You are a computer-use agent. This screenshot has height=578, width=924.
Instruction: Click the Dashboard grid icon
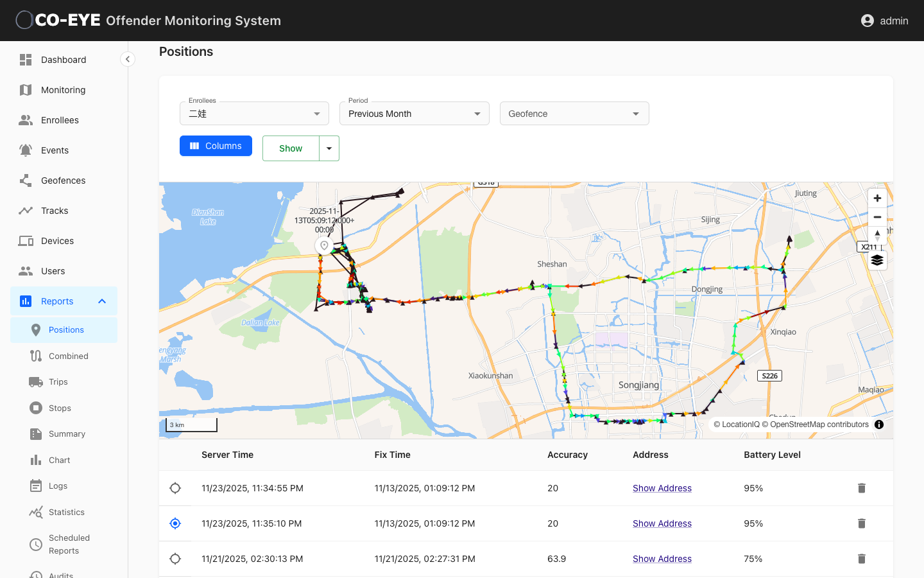coord(26,60)
